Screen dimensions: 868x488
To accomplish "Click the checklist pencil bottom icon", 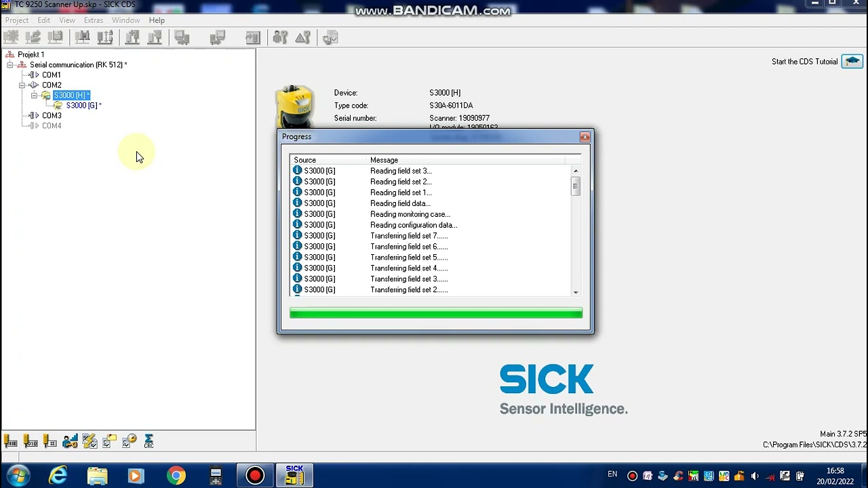I will tap(90, 441).
